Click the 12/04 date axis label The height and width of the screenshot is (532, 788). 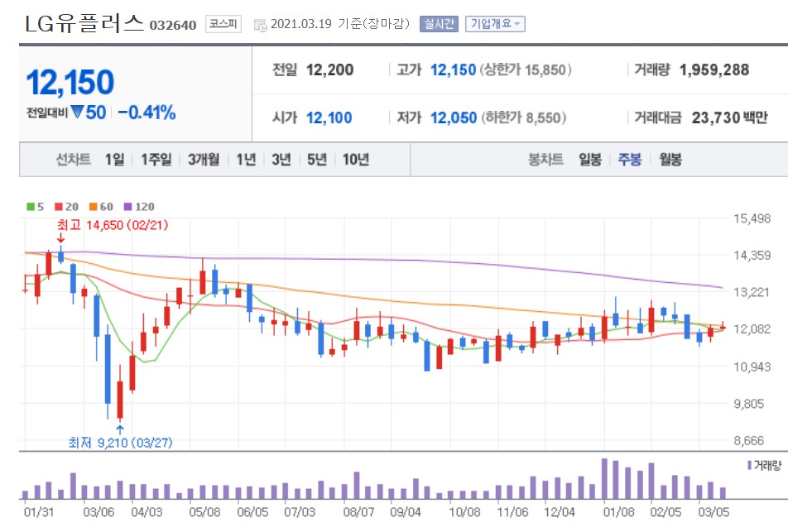pos(560,512)
